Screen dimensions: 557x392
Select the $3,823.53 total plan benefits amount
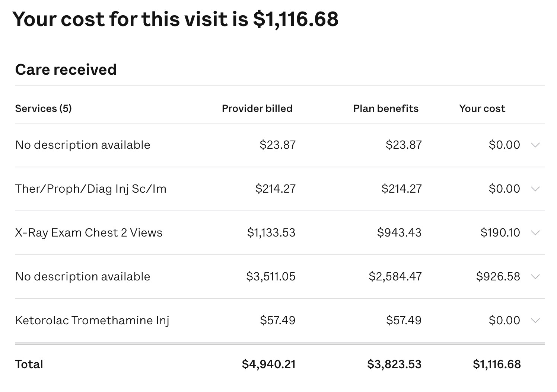coord(394,364)
